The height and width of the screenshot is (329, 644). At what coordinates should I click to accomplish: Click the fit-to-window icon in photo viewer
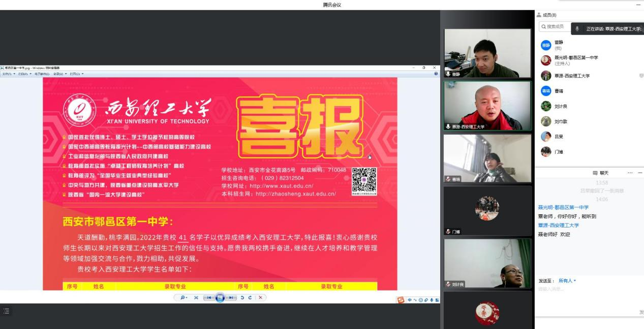point(196,298)
